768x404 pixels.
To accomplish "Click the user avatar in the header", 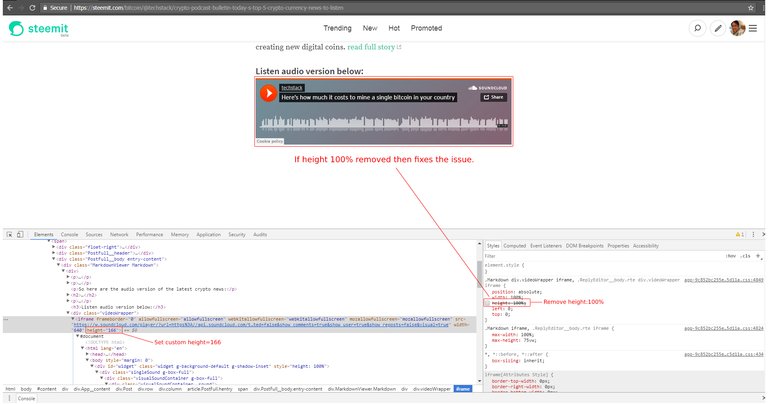I will [737, 28].
